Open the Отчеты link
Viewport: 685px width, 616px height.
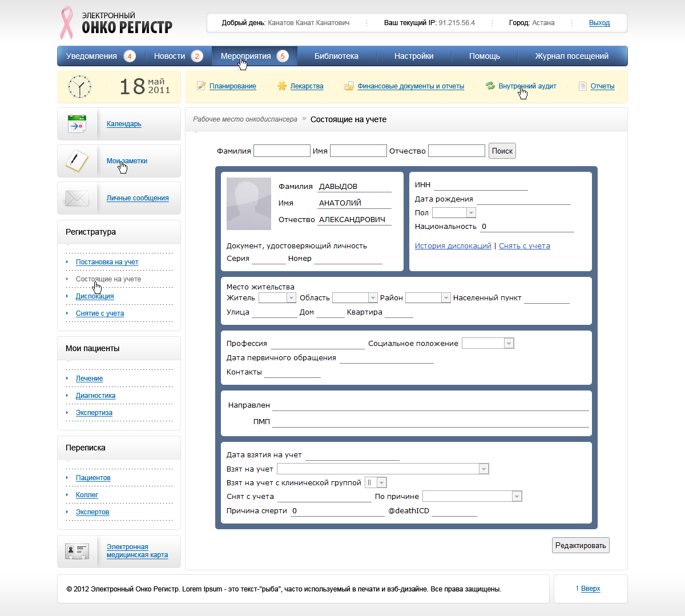coord(603,86)
